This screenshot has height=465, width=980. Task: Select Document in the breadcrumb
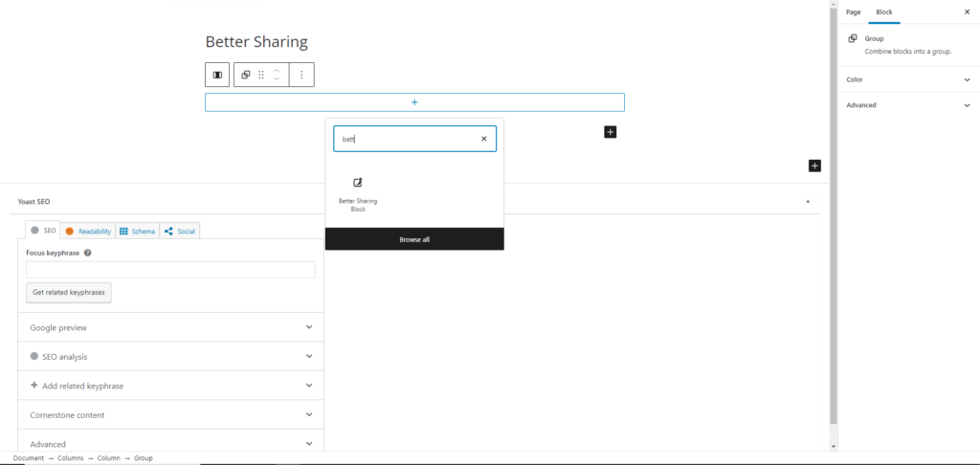[x=29, y=458]
